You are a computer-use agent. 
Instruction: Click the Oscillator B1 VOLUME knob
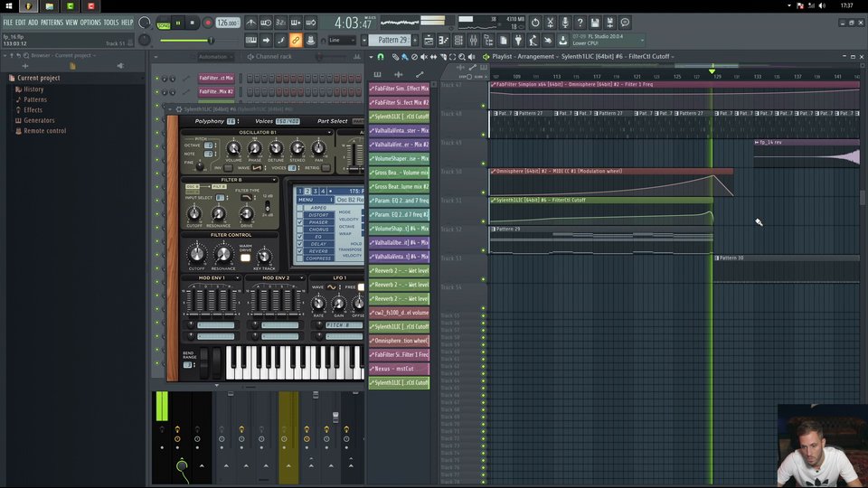233,148
